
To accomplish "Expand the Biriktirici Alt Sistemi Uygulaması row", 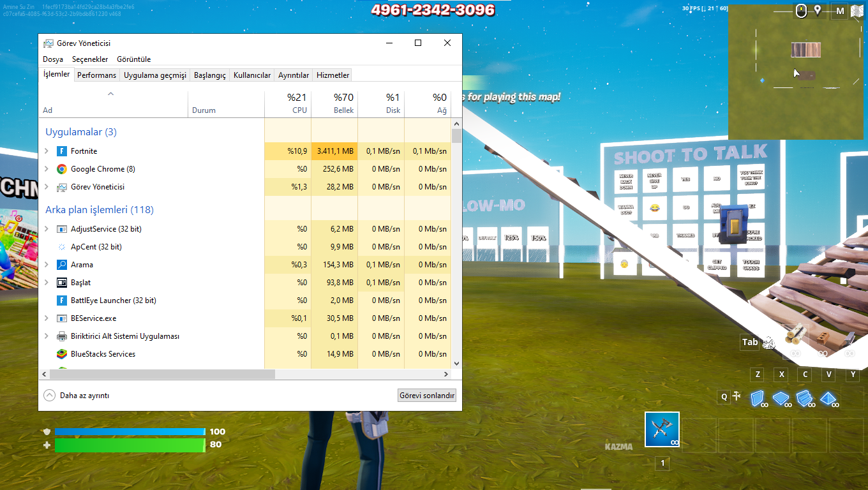I will (x=47, y=336).
